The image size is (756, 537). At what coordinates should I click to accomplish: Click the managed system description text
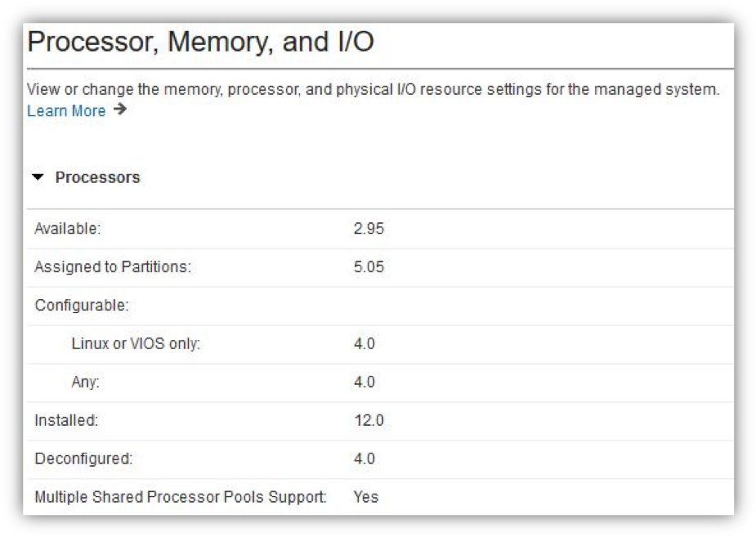click(373, 90)
